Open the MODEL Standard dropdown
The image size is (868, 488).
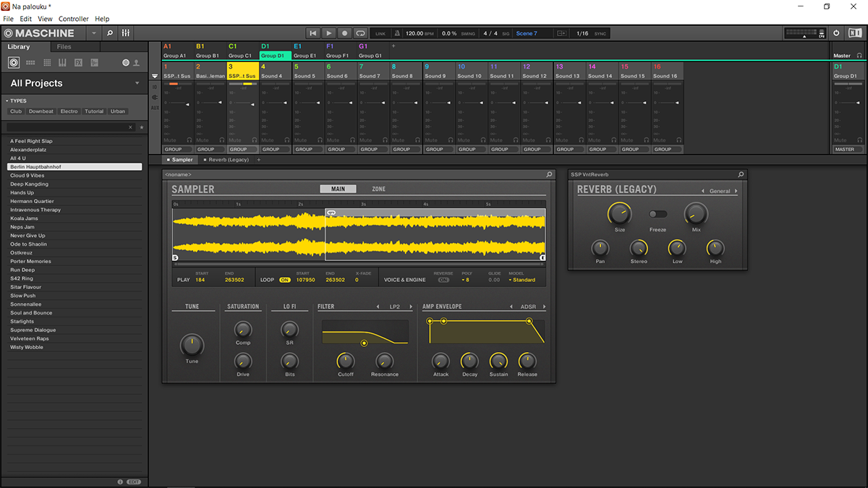coord(522,280)
